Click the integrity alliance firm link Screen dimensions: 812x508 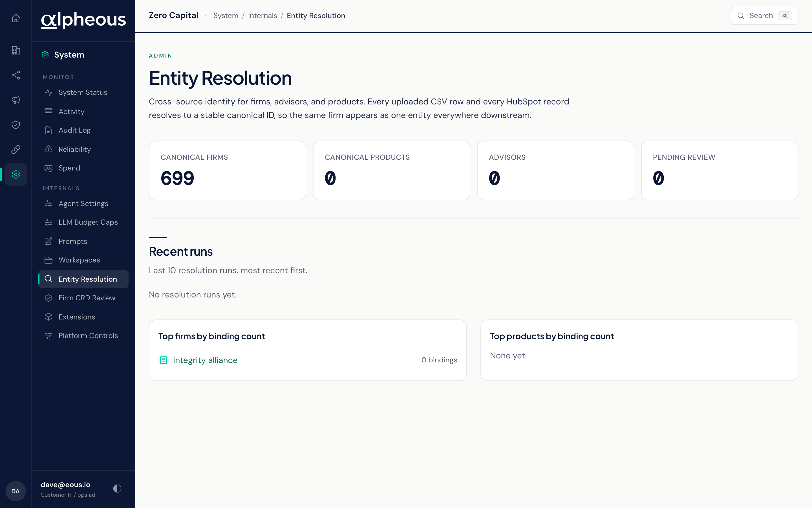[205, 360]
